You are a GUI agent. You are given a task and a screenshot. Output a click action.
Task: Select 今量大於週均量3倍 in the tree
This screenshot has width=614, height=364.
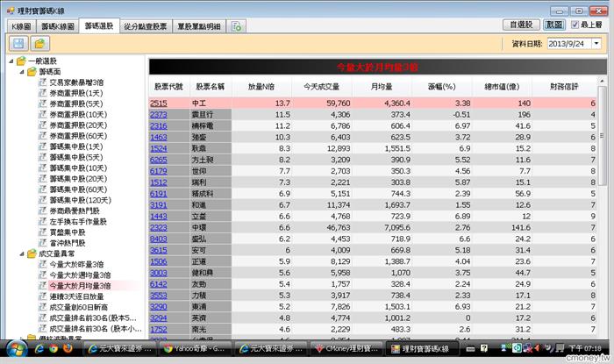click(x=80, y=275)
